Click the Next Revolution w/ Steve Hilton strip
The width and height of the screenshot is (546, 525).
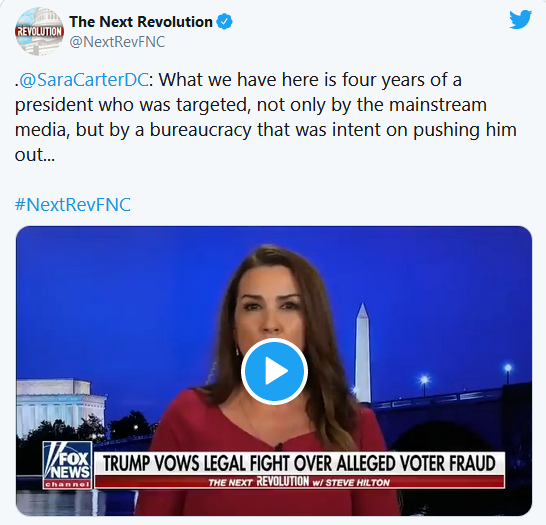pyautogui.click(x=299, y=482)
